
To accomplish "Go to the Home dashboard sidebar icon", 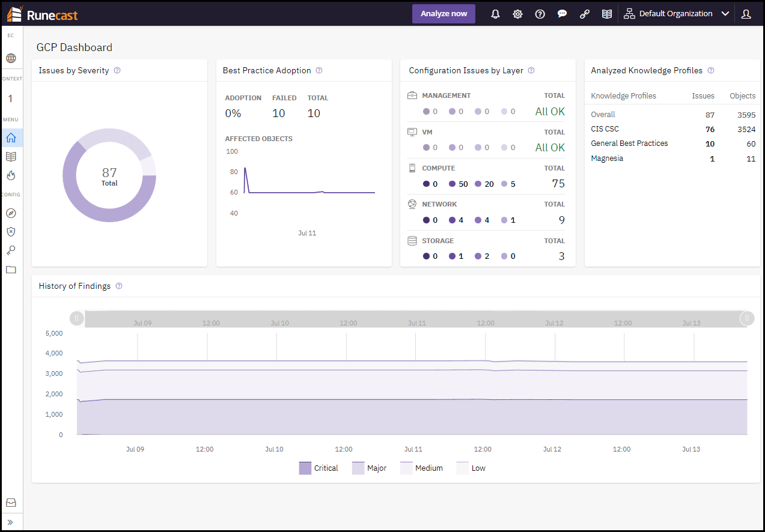I will pyautogui.click(x=11, y=138).
